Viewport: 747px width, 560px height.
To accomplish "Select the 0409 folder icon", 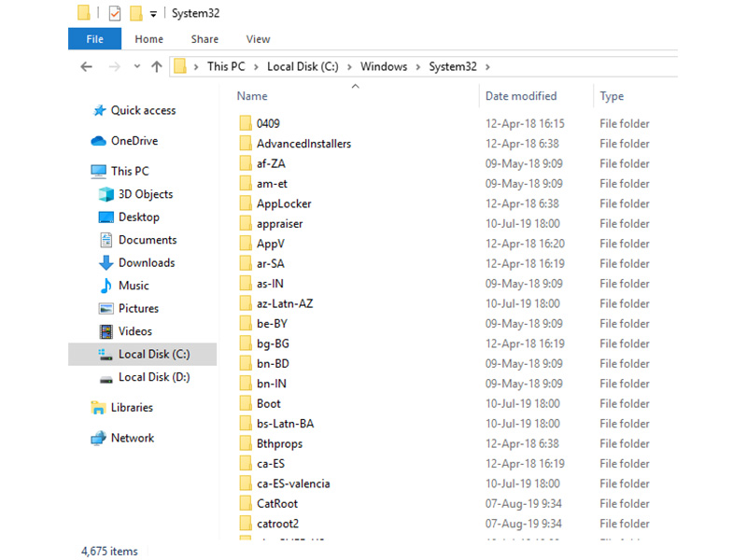I will click(246, 123).
